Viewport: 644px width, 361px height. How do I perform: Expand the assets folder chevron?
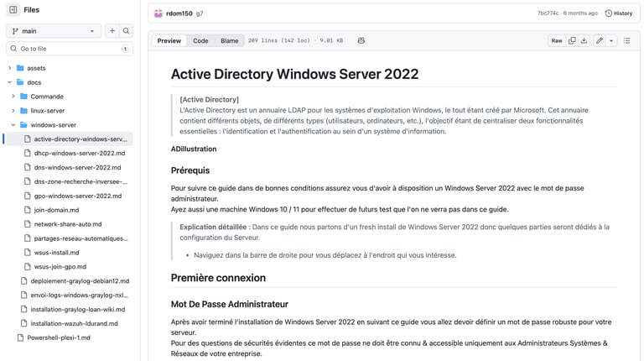(x=10, y=68)
